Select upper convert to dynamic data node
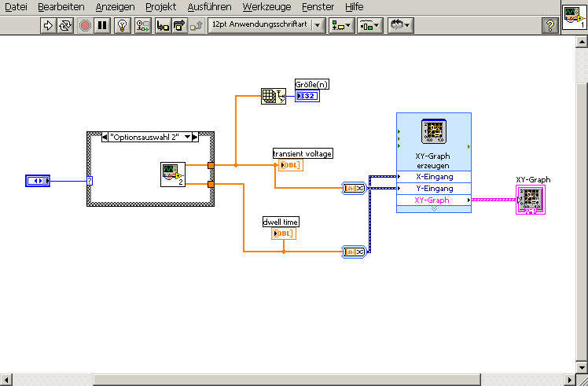This screenshot has width=588, height=386. coord(354,189)
